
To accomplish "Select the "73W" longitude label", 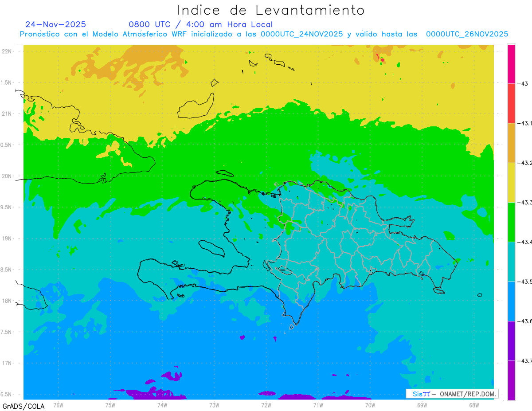I will (x=214, y=404).
